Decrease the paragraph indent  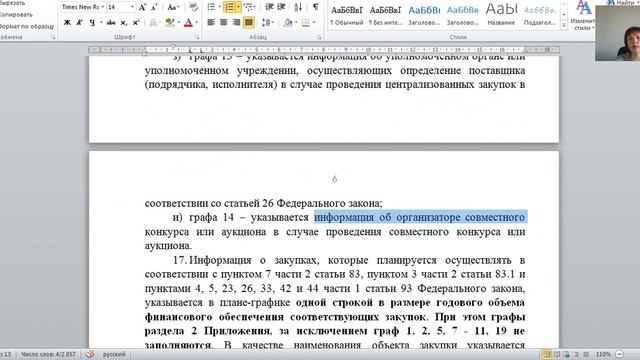[x=269, y=7]
